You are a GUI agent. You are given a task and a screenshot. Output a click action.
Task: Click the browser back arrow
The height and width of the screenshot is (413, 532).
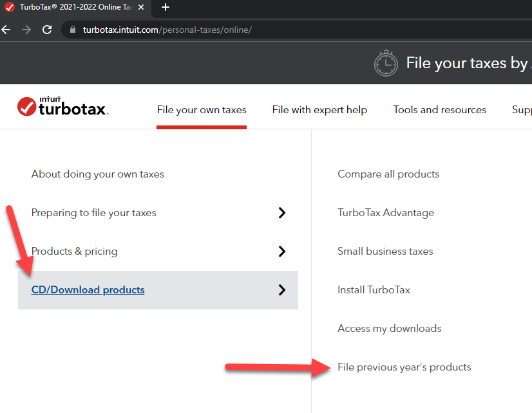pos(6,30)
